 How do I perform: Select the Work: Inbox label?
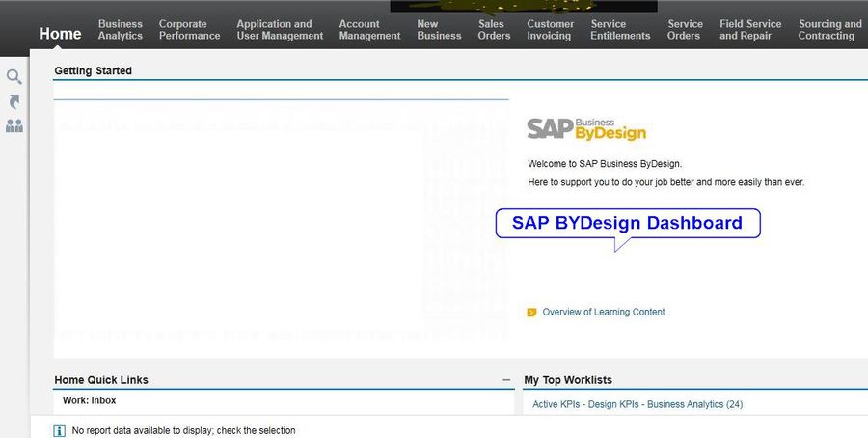pyautogui.click(x=89, y=400)
